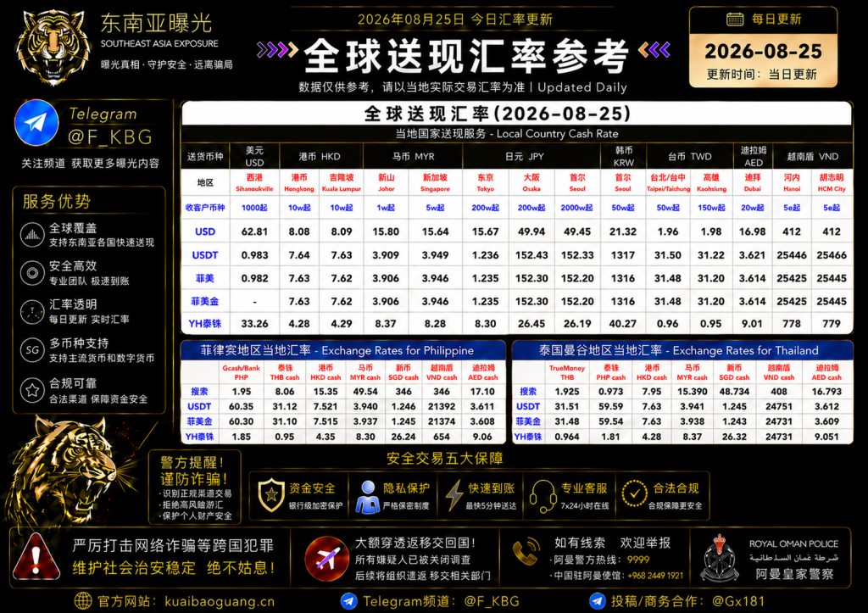Select the 港币 HKD column header
Screen dimensions: 868x613
pyautogui.click(x=320, y=156)
